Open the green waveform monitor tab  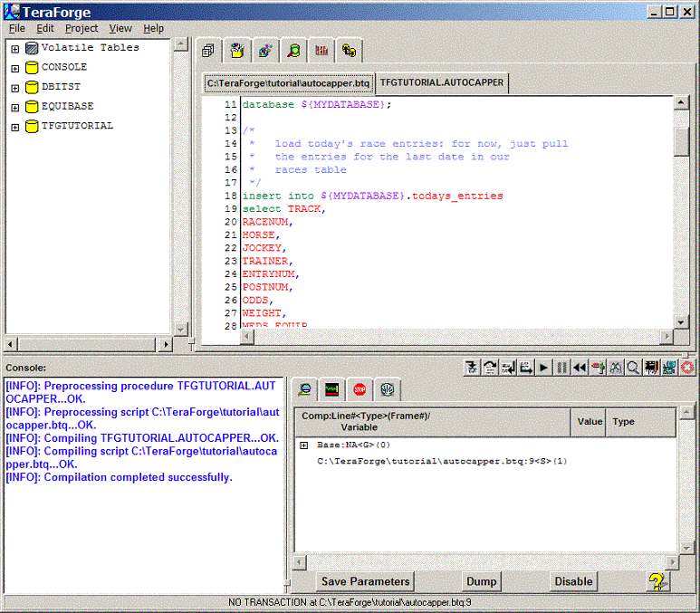pyautogui.click(x=331, y=389)
